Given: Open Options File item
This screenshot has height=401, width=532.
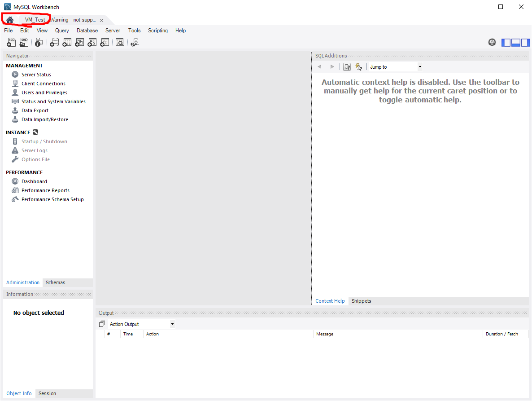Looking at the screenshot, I should (x=35, y=159).
